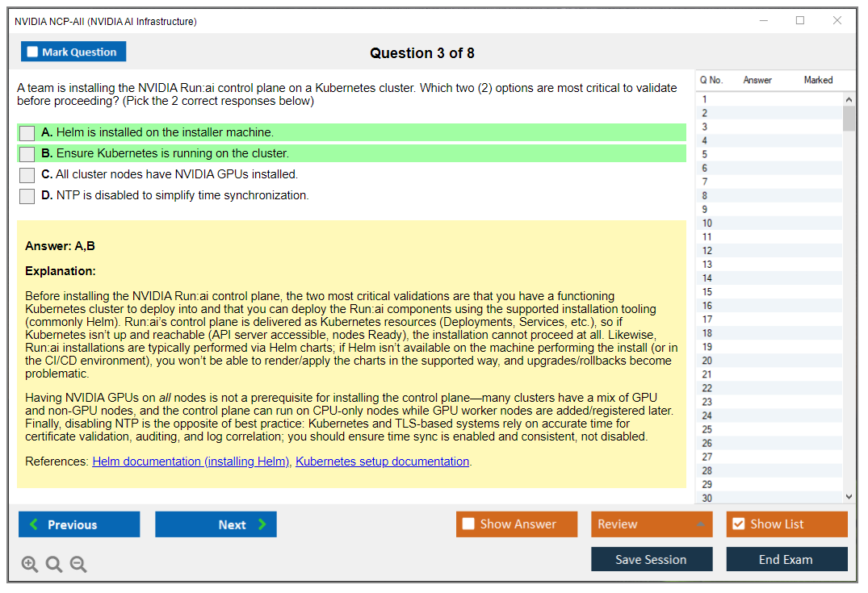The width and height of the screenshot is (868, 593).
Task: Select answer A checkbox for Helm
Action: click(27, 133)
